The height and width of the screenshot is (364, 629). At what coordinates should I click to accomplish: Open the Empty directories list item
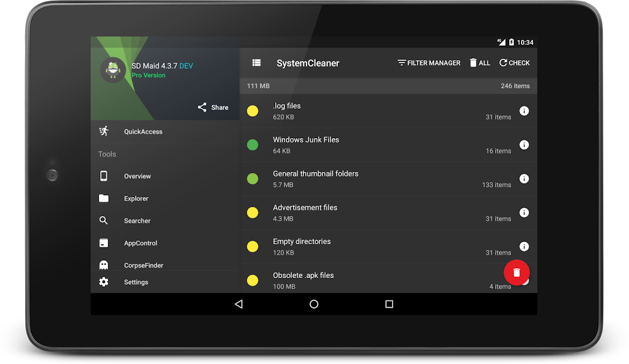[369, 246]
